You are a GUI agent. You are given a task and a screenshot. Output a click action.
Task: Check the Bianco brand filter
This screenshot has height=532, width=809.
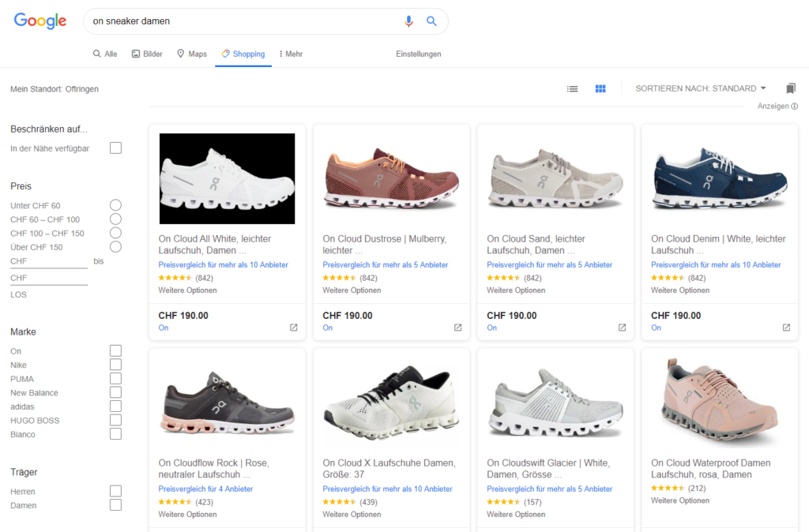point(115,435)
